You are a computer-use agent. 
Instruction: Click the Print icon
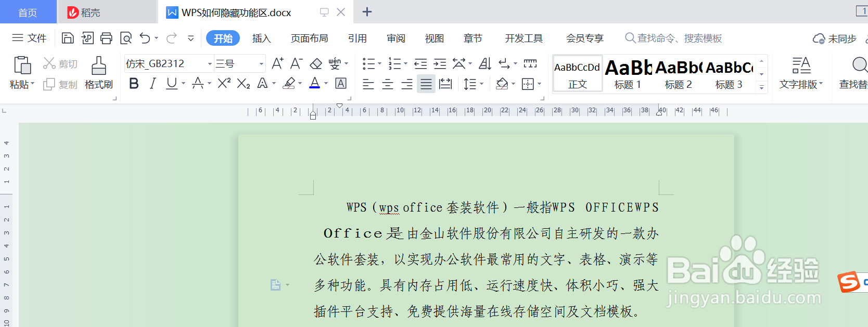click(107, 38)
